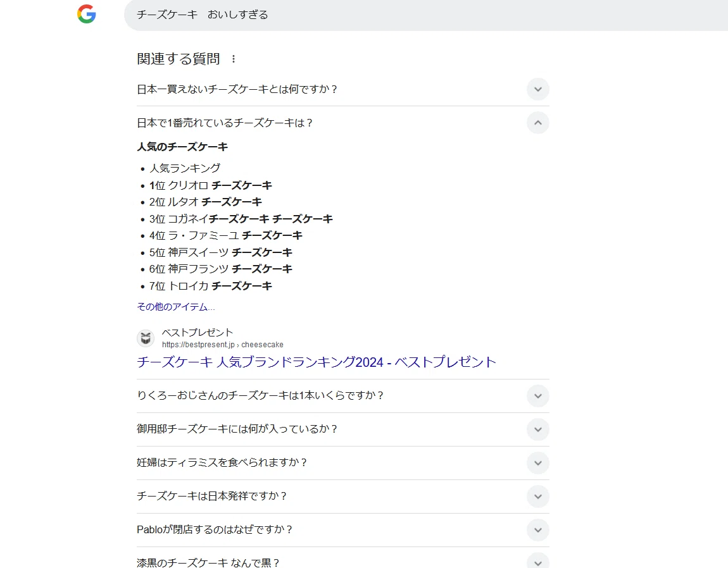Click the search box with チーズケーキ おいしすぎる
The width and height of the screenshot is (728, 568).
(426, 15)
